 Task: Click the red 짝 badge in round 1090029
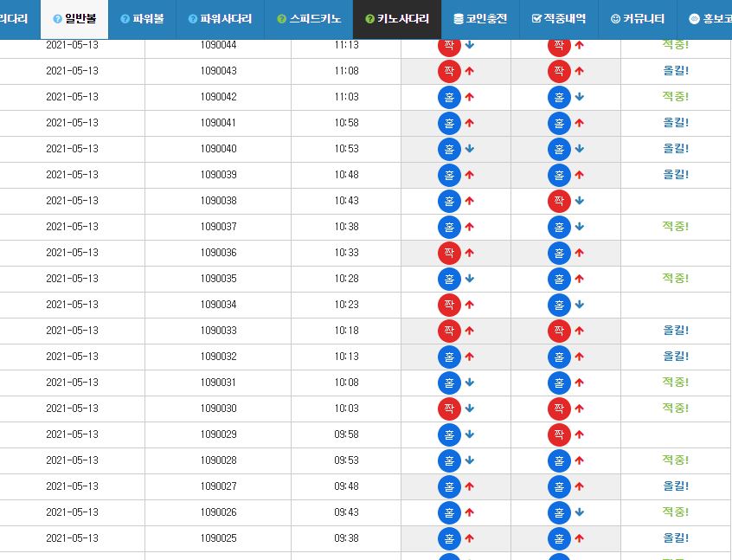(x=559, y=434)
